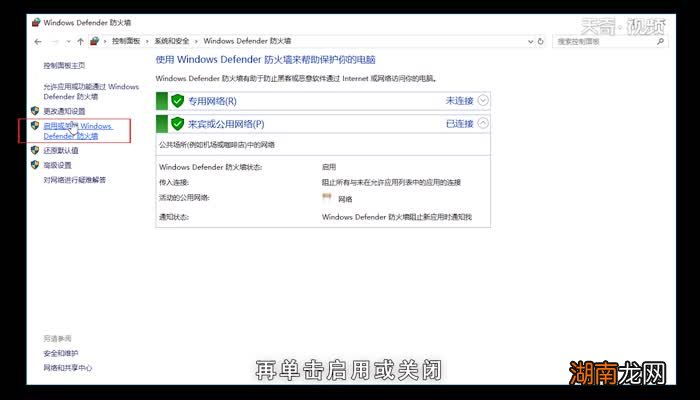
Task: Click 专用网络(R) section header
Action: pyautogui.click(x=323, y=101)
